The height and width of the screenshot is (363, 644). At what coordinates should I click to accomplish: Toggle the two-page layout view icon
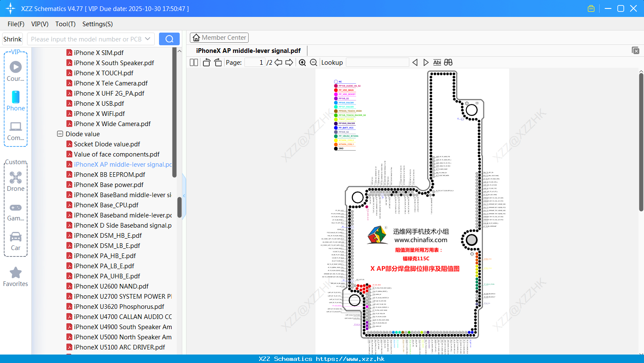pos(194,63)
